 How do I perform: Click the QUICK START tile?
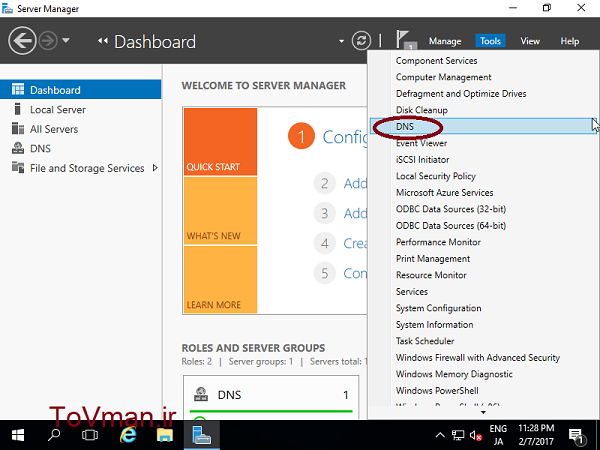pyautogui.click(x=220, y=142)
